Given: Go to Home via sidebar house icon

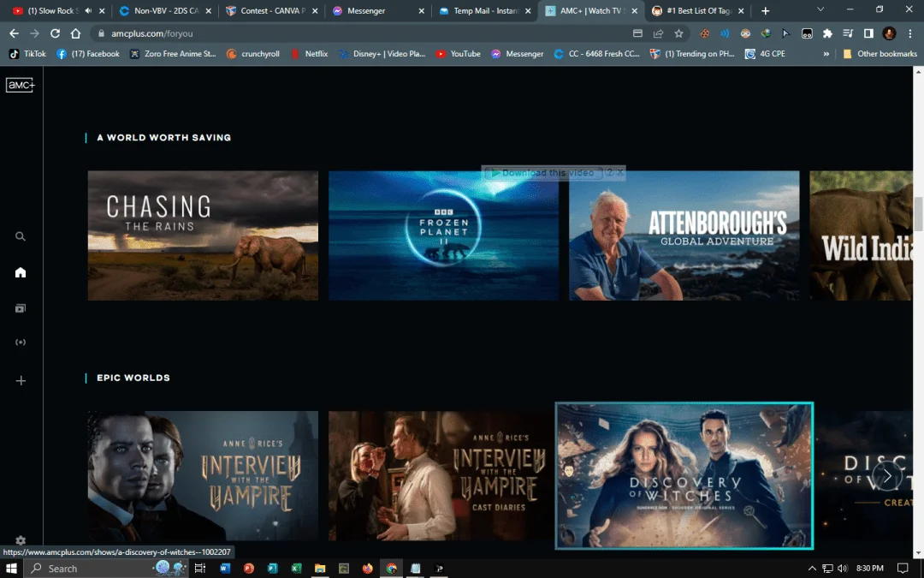Looking at the screenshot, I should pos(21,272).
